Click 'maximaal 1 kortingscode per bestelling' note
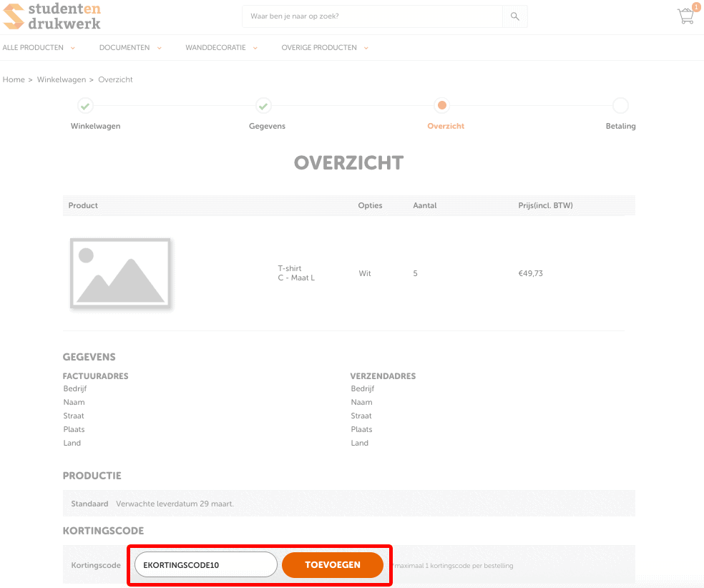 pos(454,566)
